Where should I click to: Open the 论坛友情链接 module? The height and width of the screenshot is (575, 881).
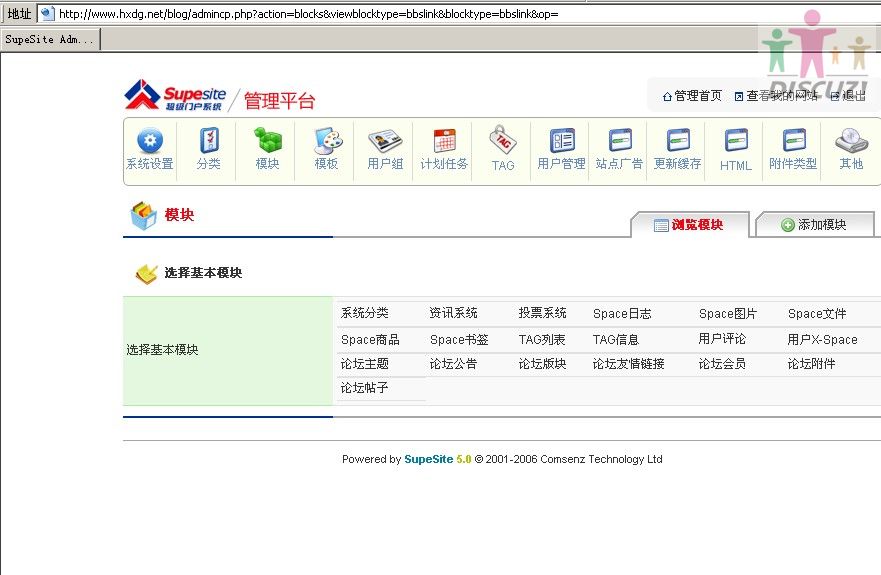[629, 364]
